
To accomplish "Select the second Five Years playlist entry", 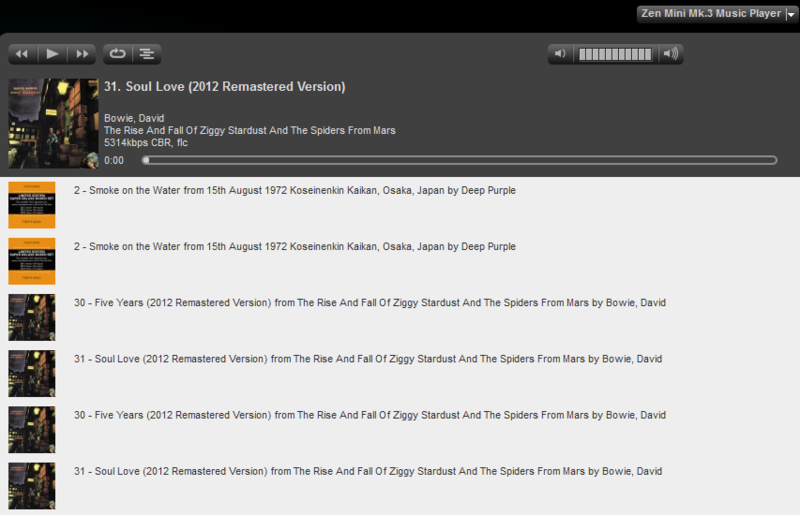I will click(x=369, y=415).
